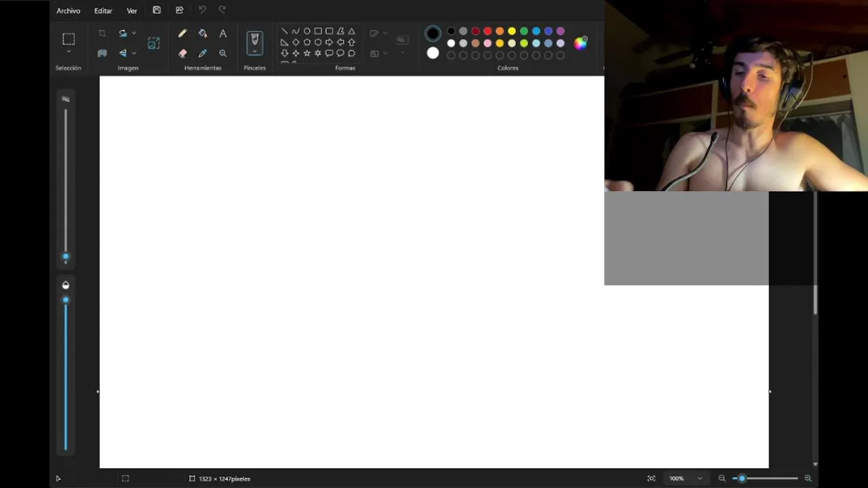Choose the pentagon shape
The height and width of the screenshot is (488, 868).
point(307,42)
